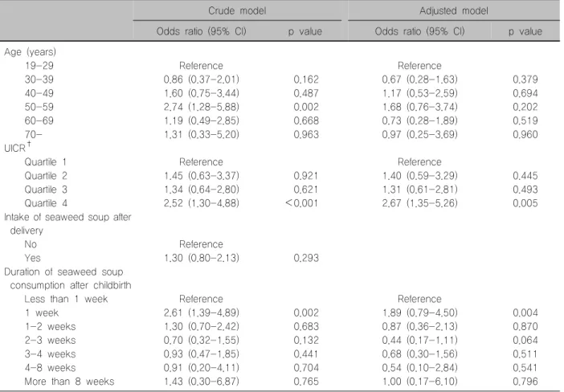The width and height of the screenshot is (564, 392).
Task: Click crude odds ratio '1.43 (0.30–6.87)'
Action: [202, 382]
